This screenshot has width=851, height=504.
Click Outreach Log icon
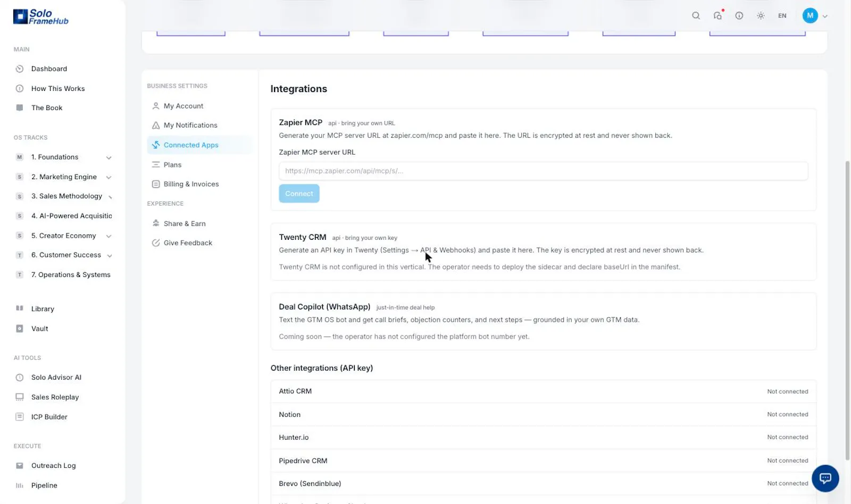(20, 466)
